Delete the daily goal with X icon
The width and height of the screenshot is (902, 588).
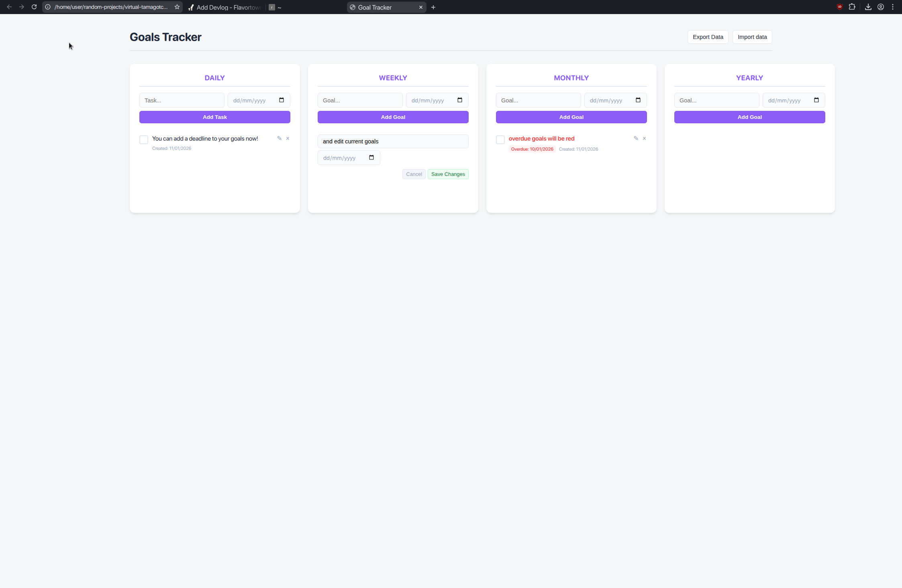click(288, 138)
